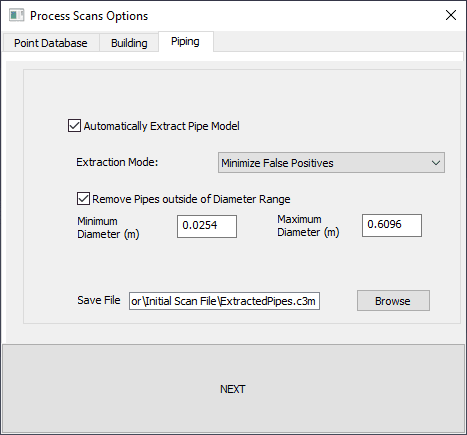
Task: Open the Extraction Mode combo box
Action: [331, 163]
